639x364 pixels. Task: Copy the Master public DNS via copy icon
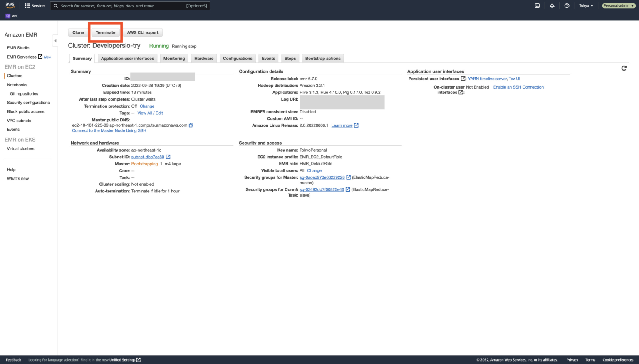coord(191,125)
